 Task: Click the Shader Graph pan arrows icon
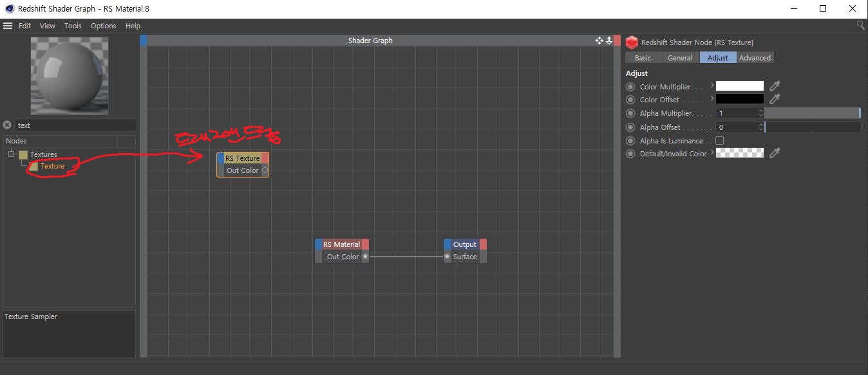[599, 41]
